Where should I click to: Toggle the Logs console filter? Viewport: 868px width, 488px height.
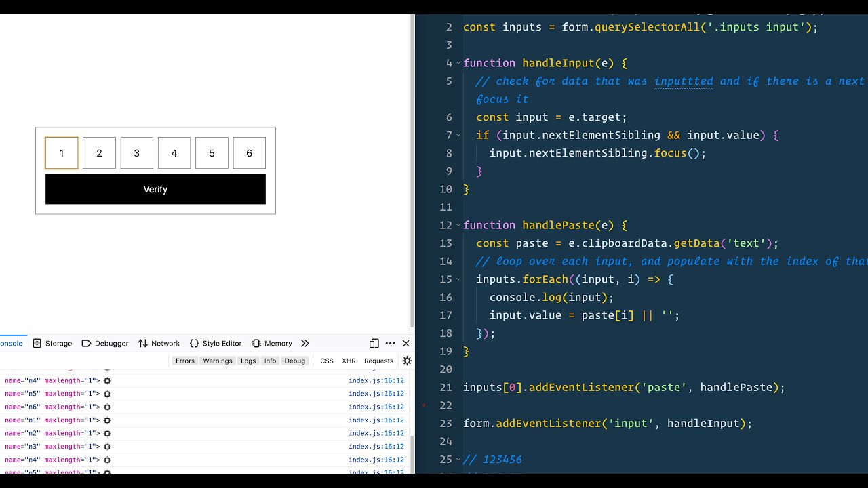click(x=248, y=361)
